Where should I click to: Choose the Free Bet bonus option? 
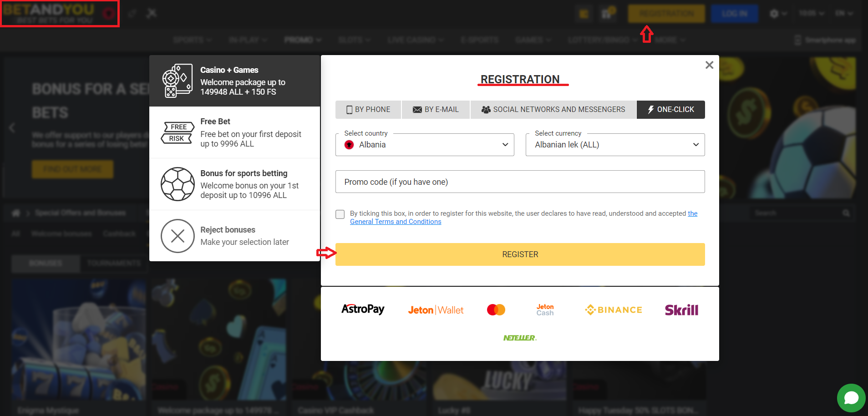coord(234,132)
